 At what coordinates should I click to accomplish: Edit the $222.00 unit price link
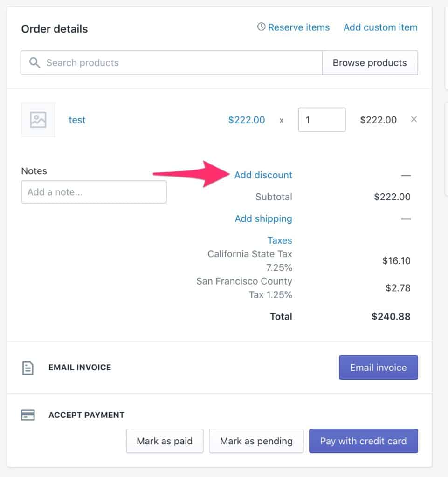click(247, 120)
